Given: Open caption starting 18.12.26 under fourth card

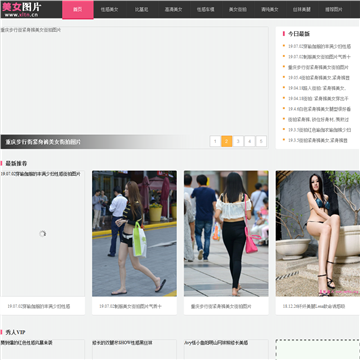Looking at the screenshot, I should [x=314, y=306].
